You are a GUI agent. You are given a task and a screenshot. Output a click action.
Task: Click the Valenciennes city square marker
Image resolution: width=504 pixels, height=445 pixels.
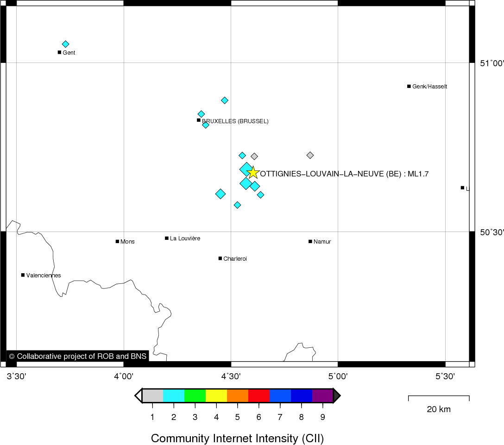(x=23, y=275)
